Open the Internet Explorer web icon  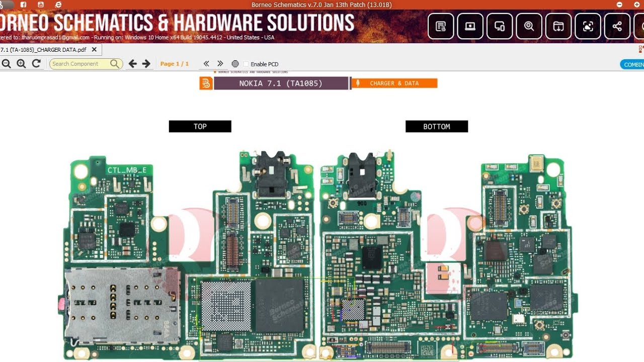click(x=58, y=5)
